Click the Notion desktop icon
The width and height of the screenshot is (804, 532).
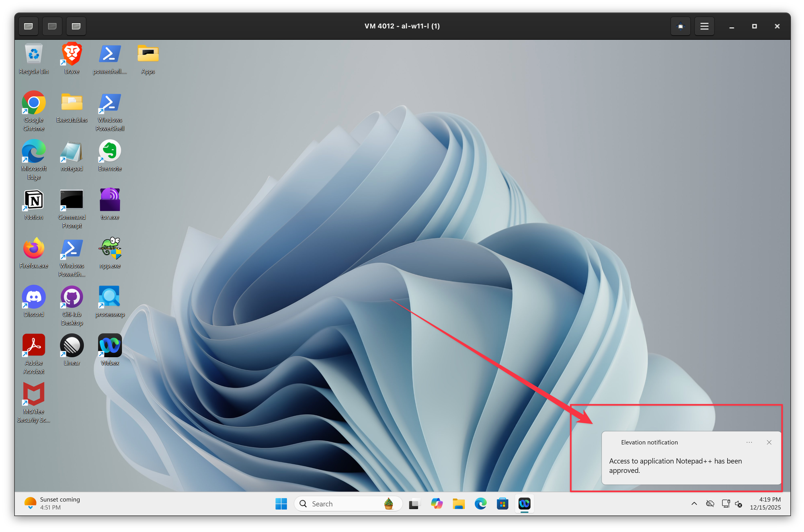click(34, 200)
